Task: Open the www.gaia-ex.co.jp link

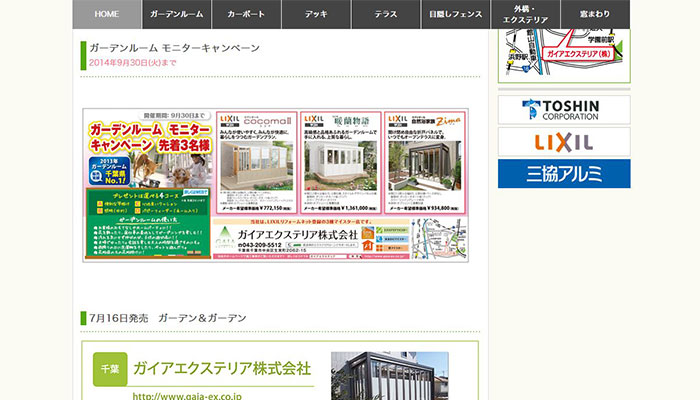Action: pyautogui.click(x=187, y=396)
